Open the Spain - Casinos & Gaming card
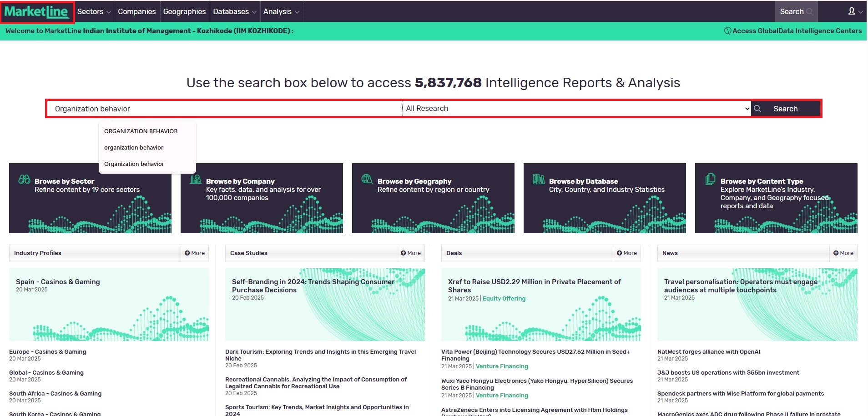 click(58, 282)
